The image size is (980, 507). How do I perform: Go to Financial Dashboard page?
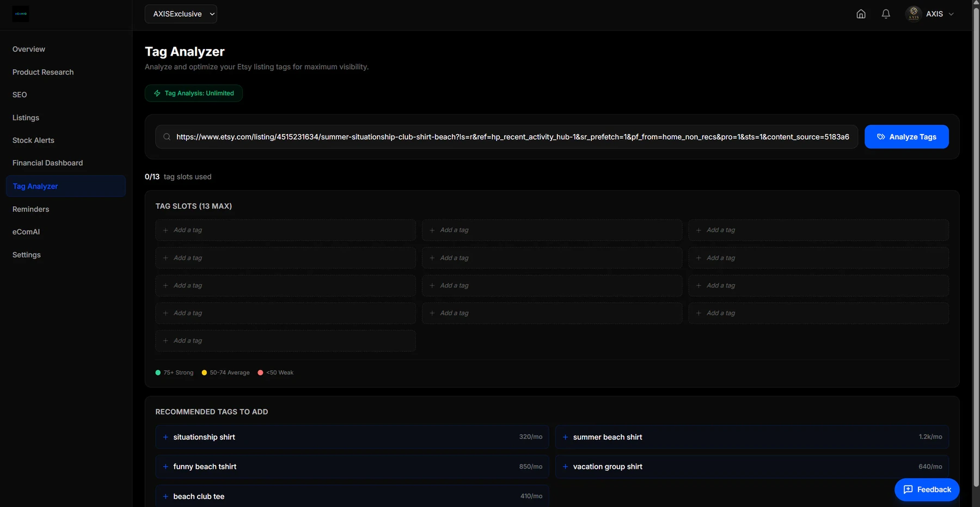click(47, 163)
